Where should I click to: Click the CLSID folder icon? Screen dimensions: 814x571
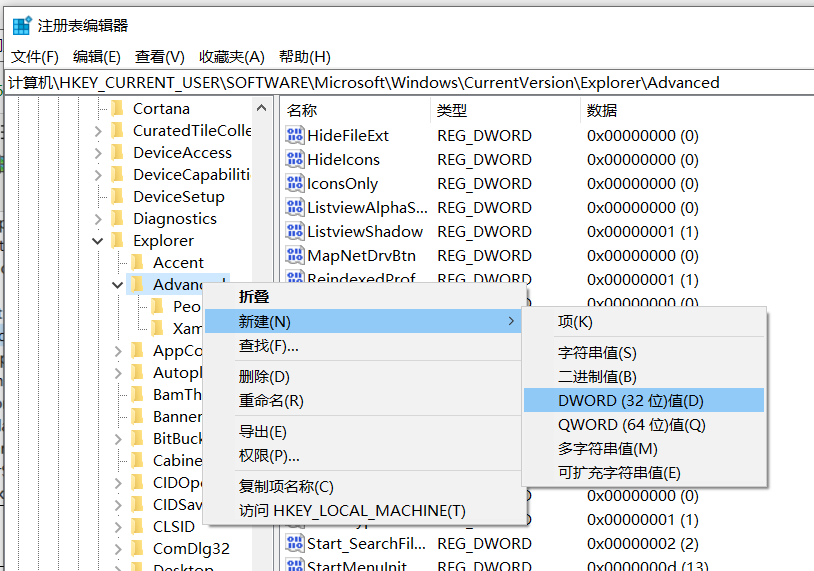tap(138, 526)
